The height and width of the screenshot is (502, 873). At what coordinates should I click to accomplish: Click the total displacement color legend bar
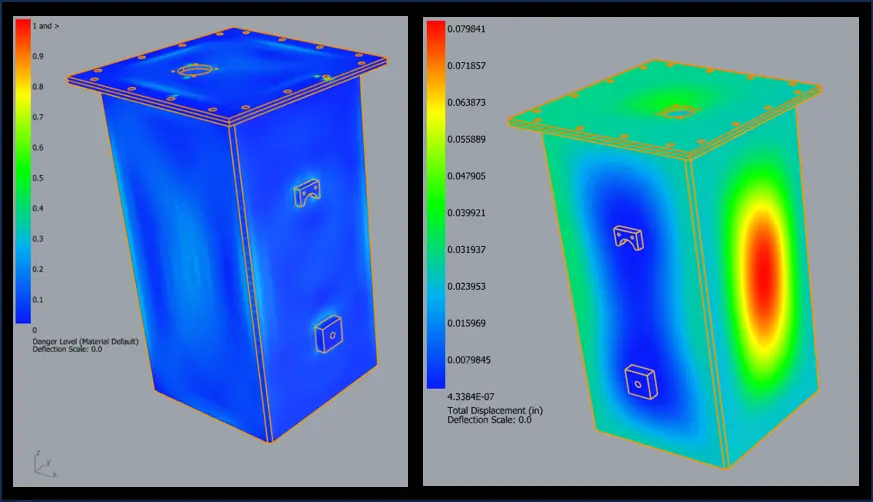pos(436,205)
